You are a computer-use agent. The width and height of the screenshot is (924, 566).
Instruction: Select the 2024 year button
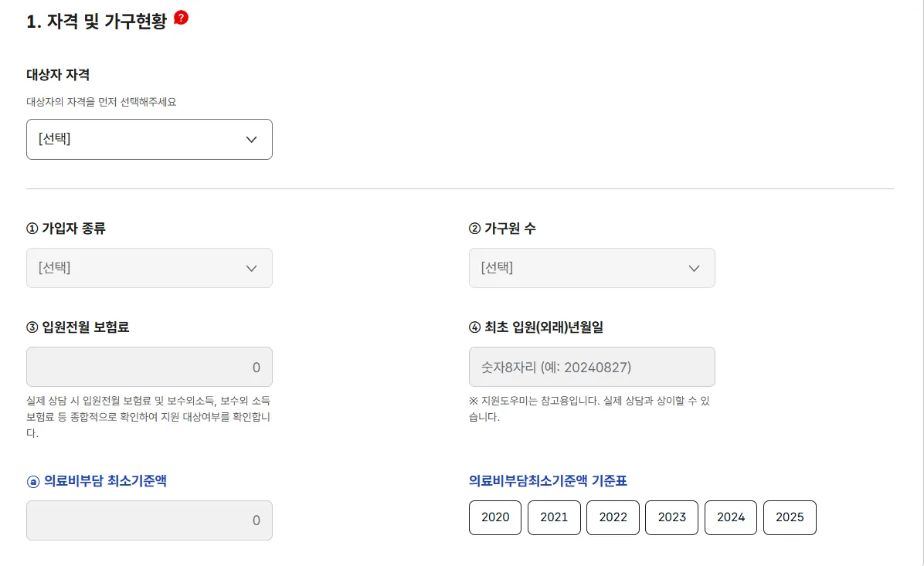[x=730, y=517]
